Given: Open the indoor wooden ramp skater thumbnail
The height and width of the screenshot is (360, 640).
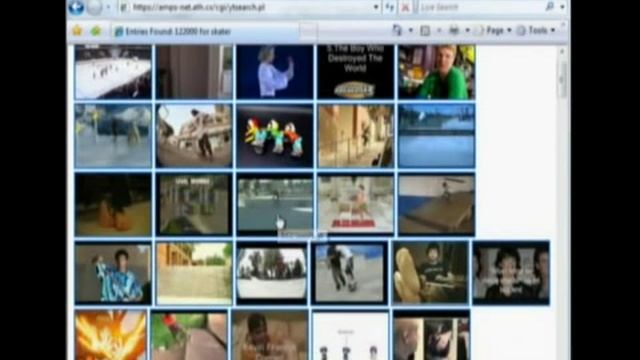Looking at the screenshot, I should pyautogui.click(x=436, y=204).
